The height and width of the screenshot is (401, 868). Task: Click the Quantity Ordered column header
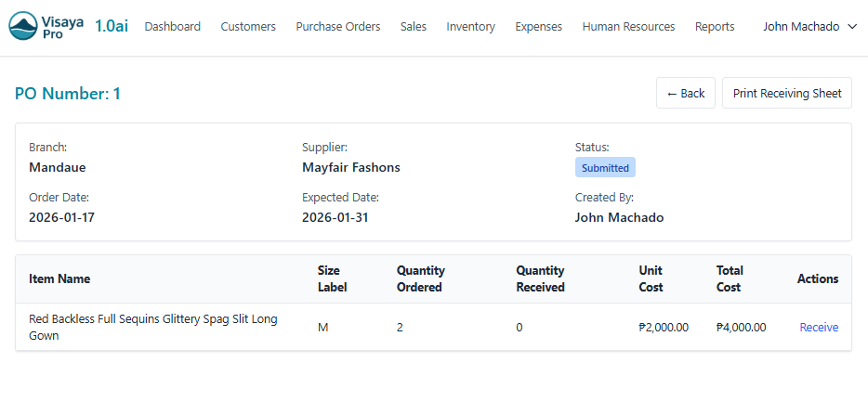pos(421,278)
